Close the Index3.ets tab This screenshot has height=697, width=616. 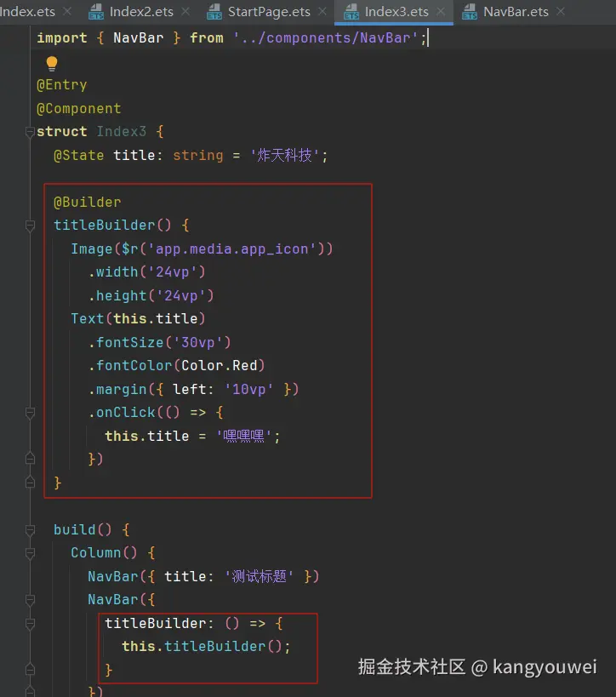click(x=441, y=12)
